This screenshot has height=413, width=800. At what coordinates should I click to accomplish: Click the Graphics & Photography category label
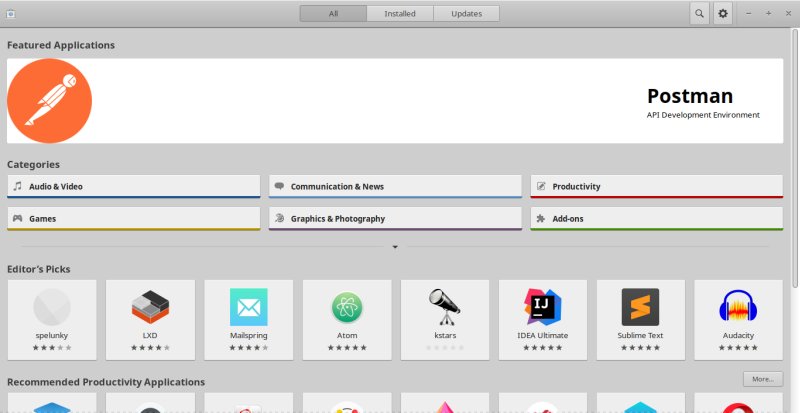[338, 219]
